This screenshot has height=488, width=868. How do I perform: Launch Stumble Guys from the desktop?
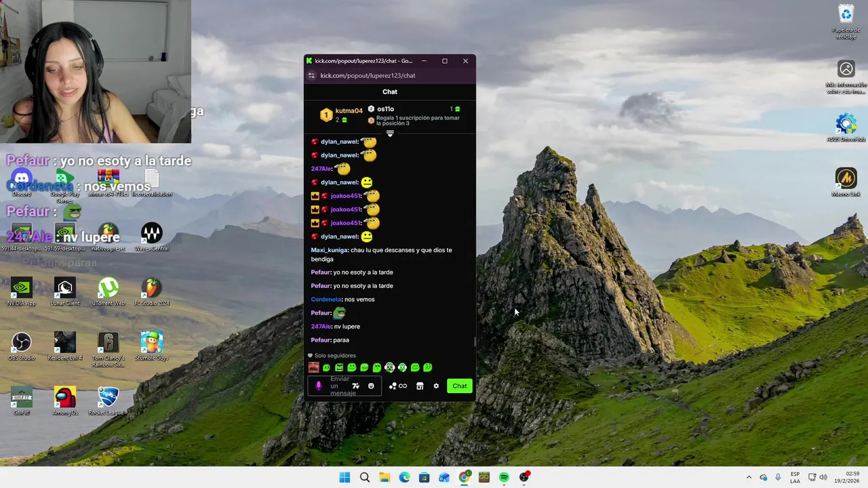click(x=152, y=347)
